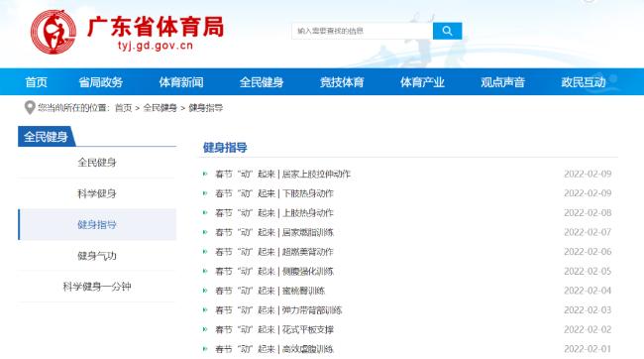Open the 竞技体育 navigation menu
Image resolution: width=644 pixels, height=359 pixels.
342,82
